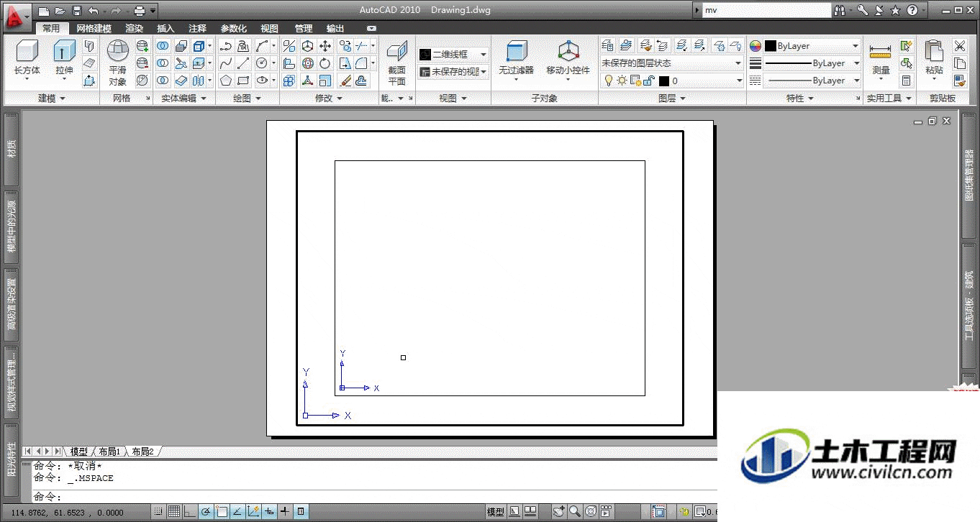Click the Rotate tool in 修改 panel
This screenshot has width=980, height=522.
[x=325, y=63]
